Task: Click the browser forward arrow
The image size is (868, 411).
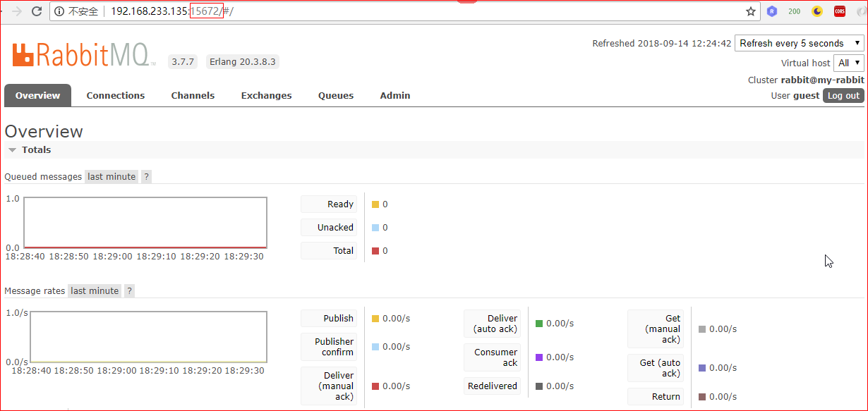Action: [x=17, y=11]
